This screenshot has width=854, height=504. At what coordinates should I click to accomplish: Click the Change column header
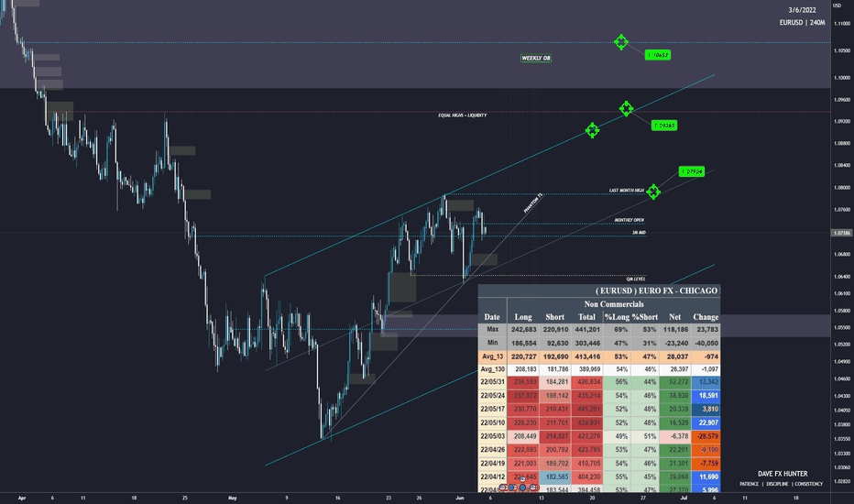coord(706,317)
